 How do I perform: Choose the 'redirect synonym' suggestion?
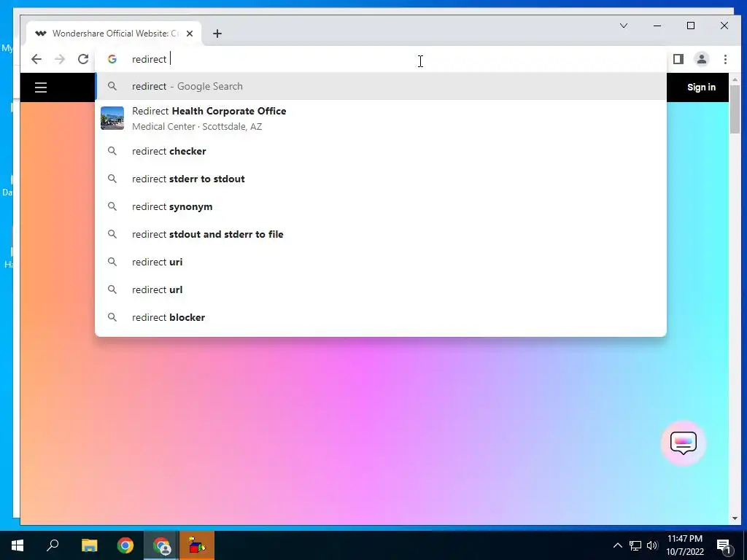pos(381,206)
